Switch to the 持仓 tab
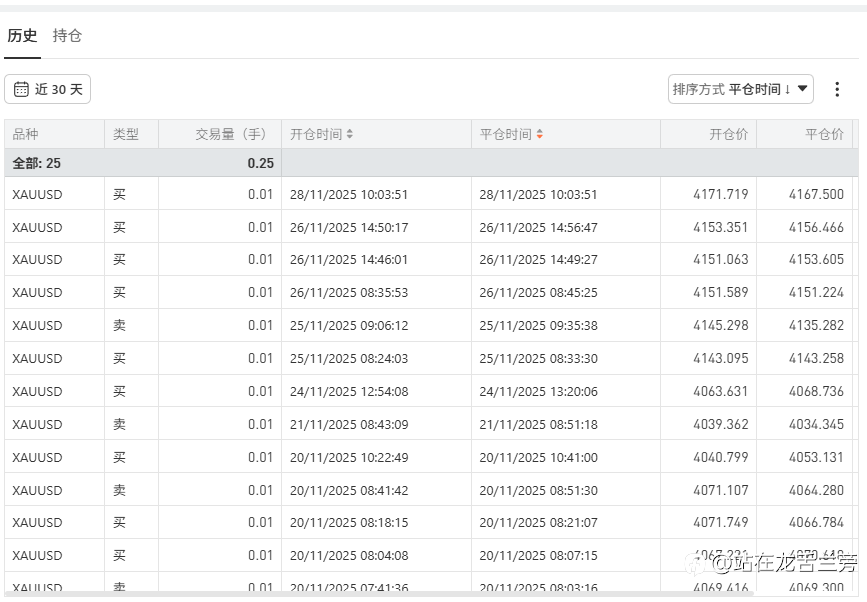The height and width of the screenshot is (602, 867). point(67,36)
